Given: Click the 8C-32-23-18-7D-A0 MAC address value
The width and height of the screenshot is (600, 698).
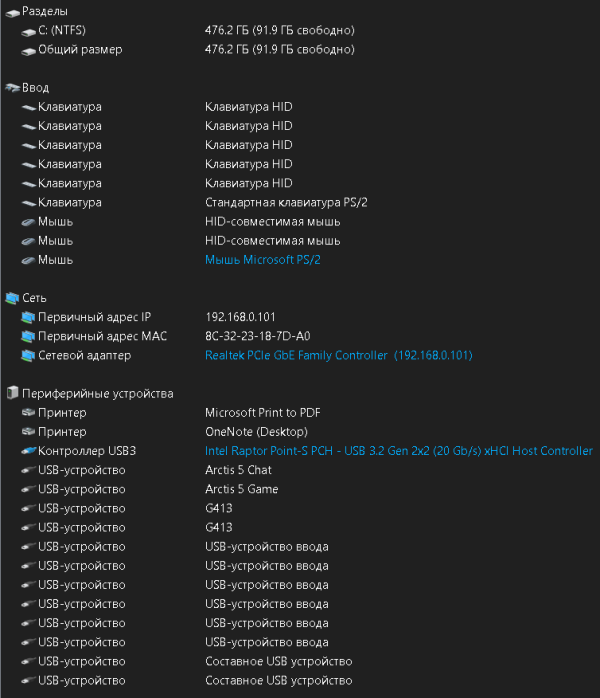Looking at the screenshot, I should pyautogui.click(x=258, y=336).
